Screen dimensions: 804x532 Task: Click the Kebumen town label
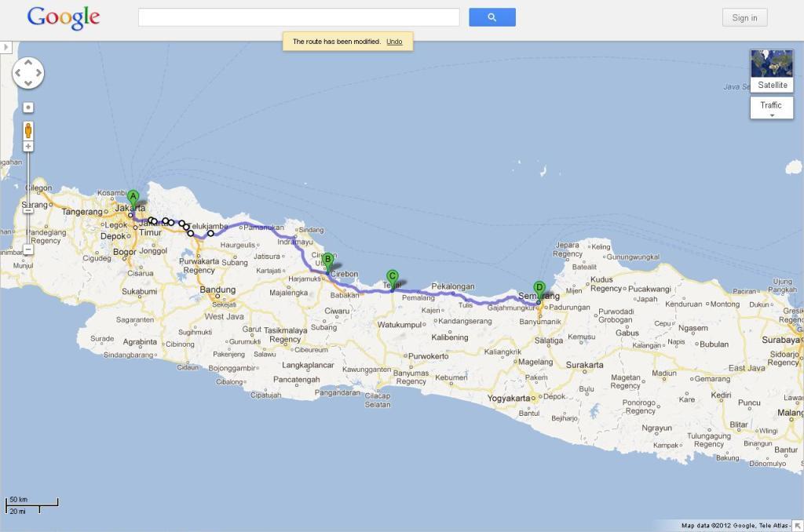pyautogui.click(x=451, y=377)
